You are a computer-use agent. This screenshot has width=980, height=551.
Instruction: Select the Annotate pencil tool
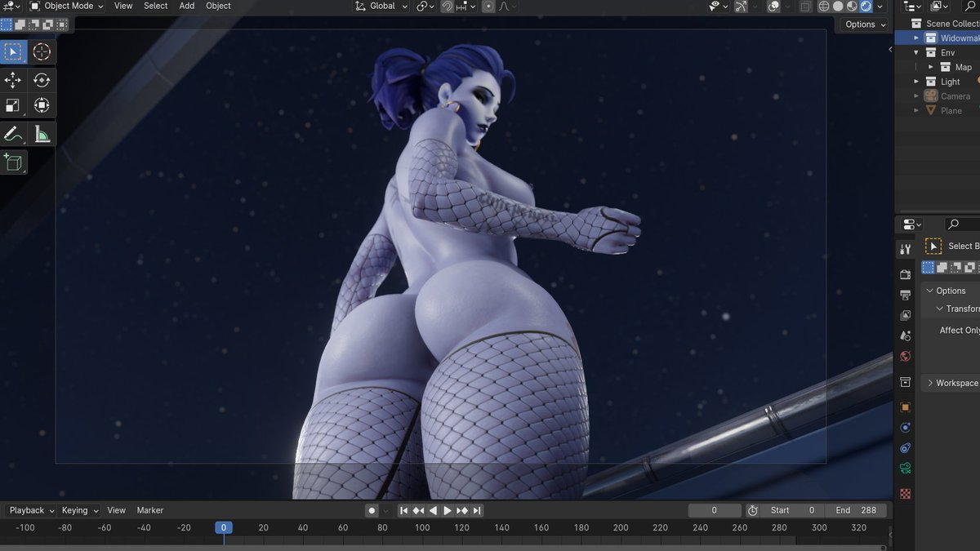point(13,134)
